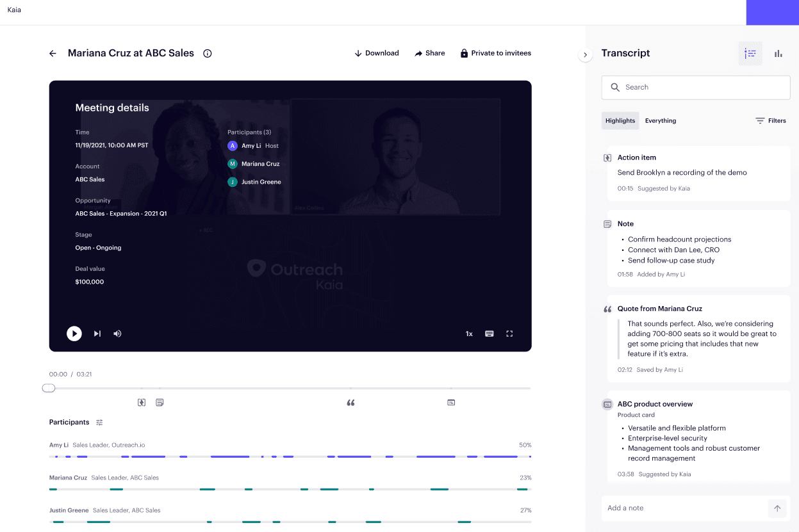Skip to next segment in player

point(97,334)
